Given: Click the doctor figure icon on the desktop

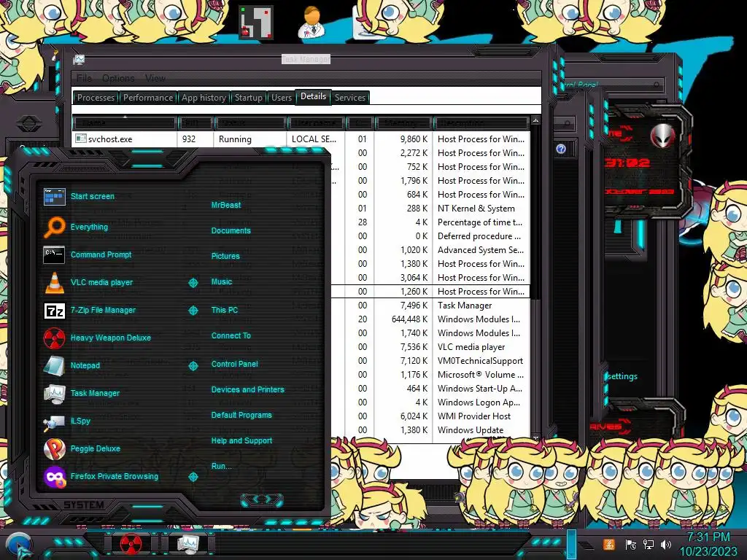Looking at the screenshot, I should [x=311, y=22].
